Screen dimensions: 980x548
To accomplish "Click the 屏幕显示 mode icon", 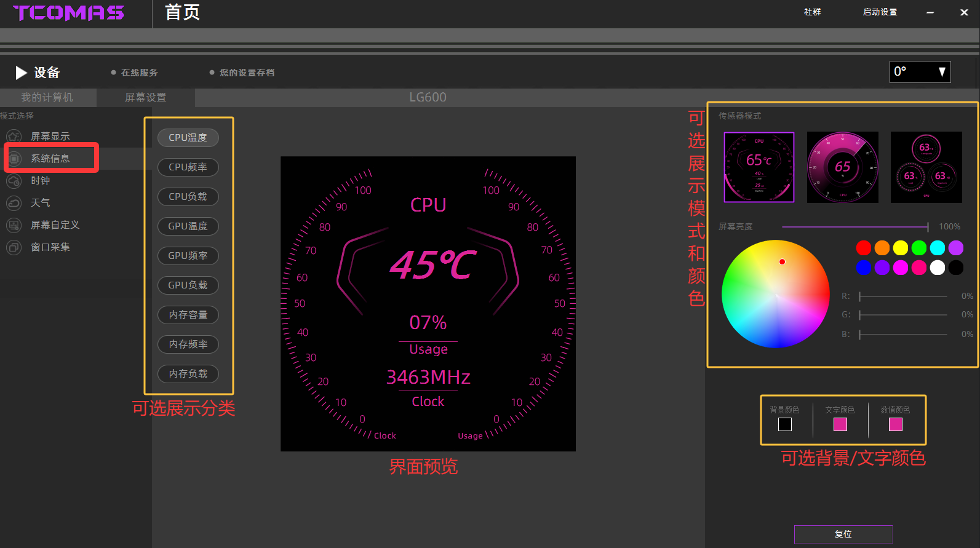I will (x=14, y=137).
